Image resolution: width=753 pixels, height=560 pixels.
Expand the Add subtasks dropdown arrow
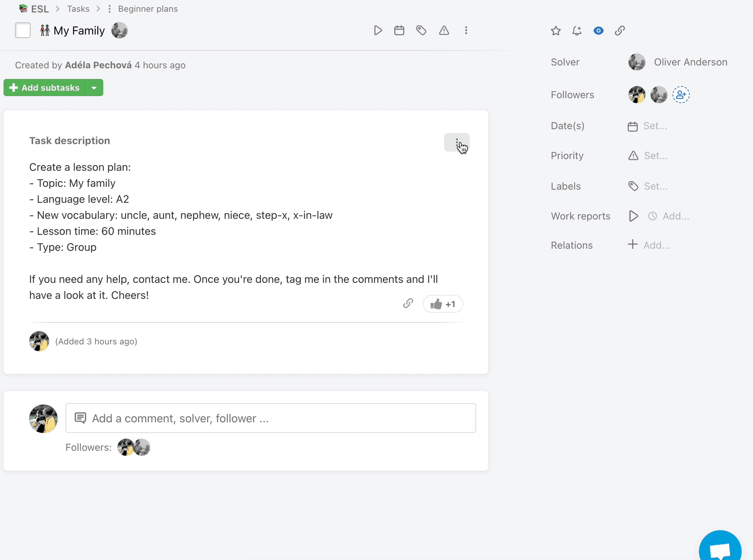(95, 88)
